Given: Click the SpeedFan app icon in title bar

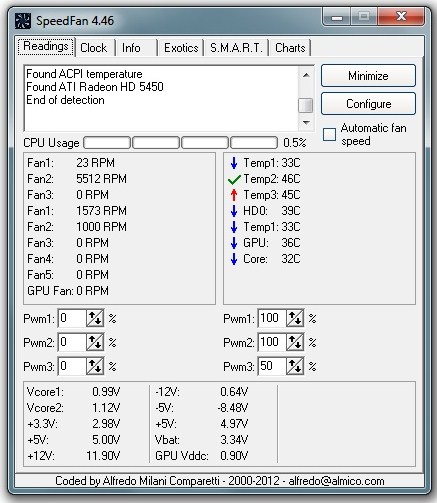Looking at the screenshot, I should coord(23,21).
